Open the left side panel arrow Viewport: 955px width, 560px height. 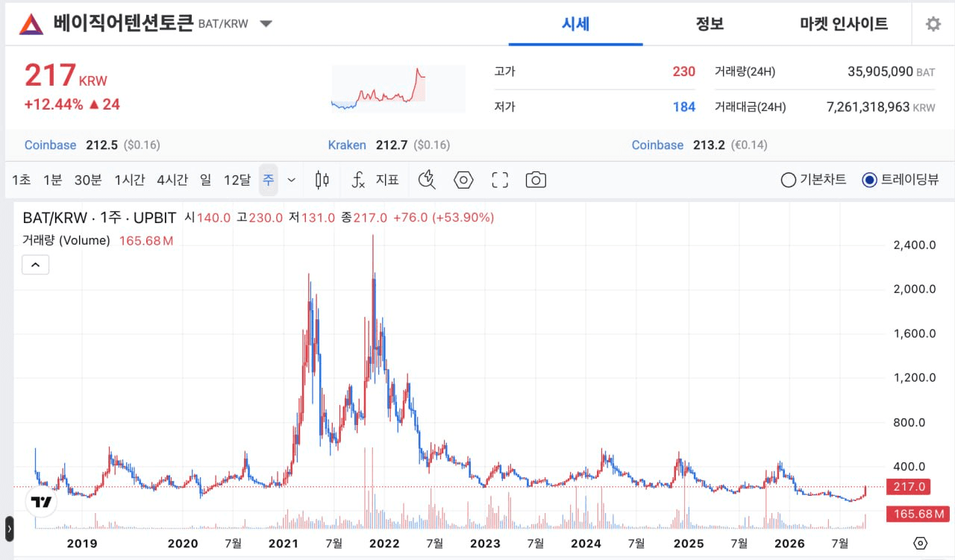[x=9, y=529]
